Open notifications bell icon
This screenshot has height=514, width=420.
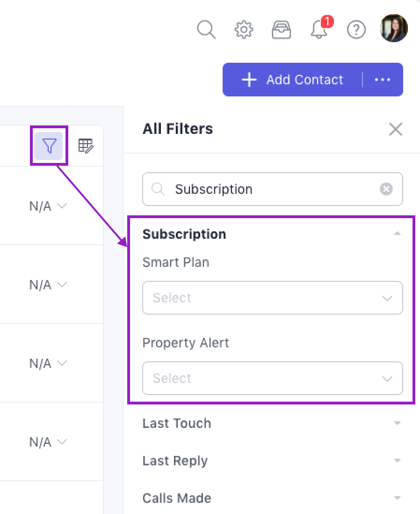coord(319,29)
